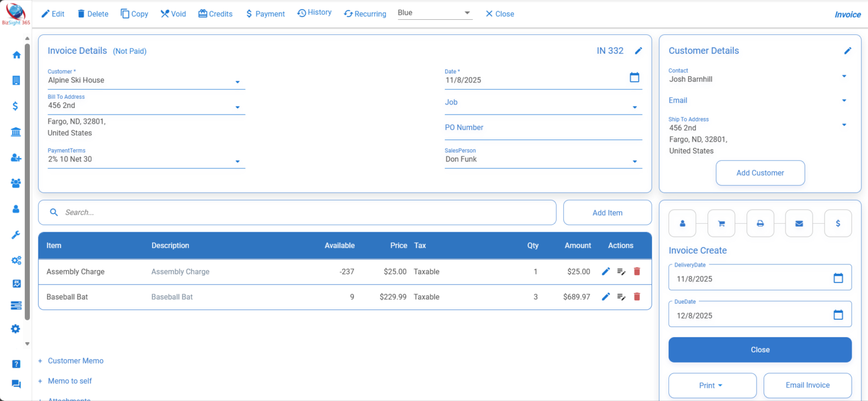
Task: Expand the Customer dropdown showing Alpine Ski House
Action: tap(237, 81)
